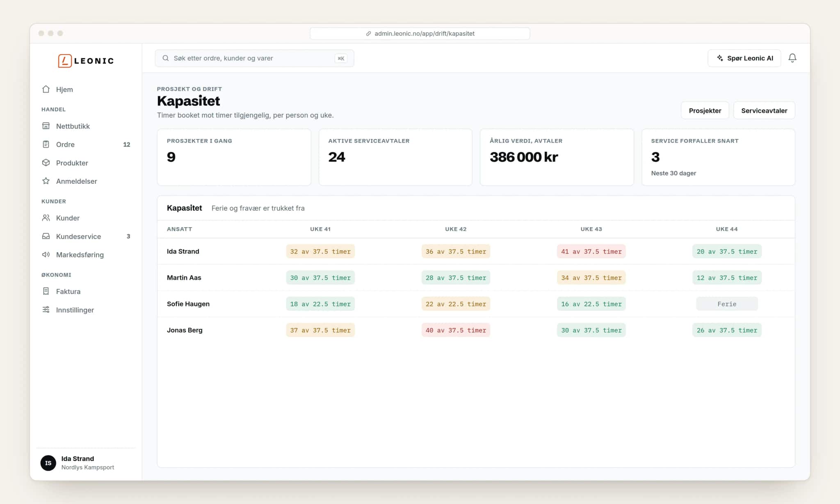Screen dimensions: 840x504
Task: Click the Innstillinger sliders icon
Action: click(46, 310)
